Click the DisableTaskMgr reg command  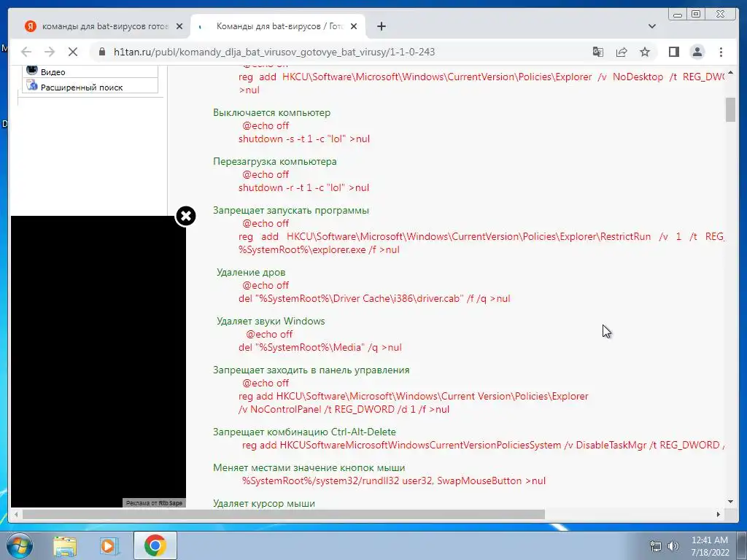[483, 446]
